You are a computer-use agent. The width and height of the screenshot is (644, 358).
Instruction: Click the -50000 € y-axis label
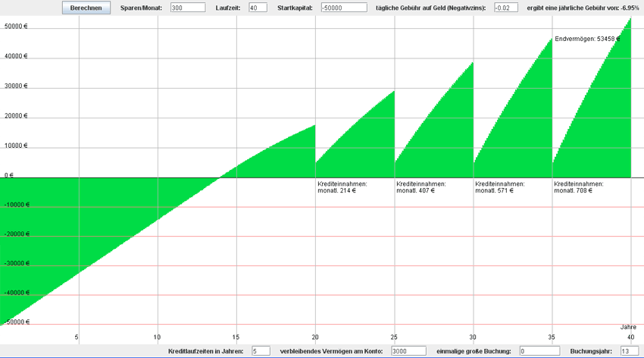15,322
